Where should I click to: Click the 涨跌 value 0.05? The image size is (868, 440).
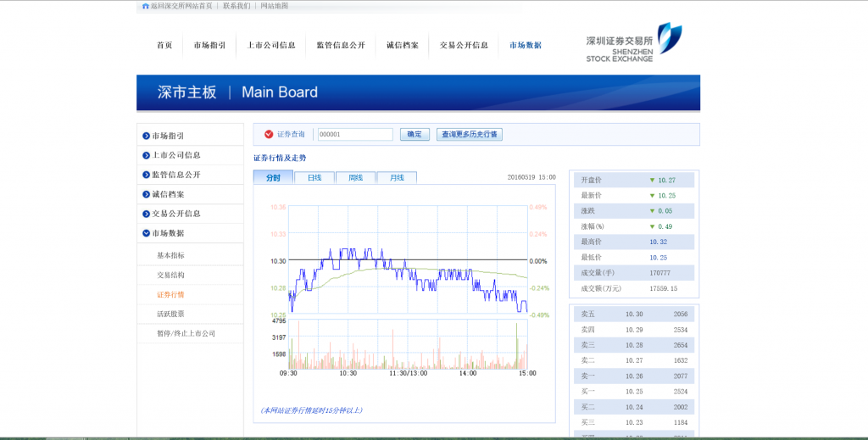[665, 211]
